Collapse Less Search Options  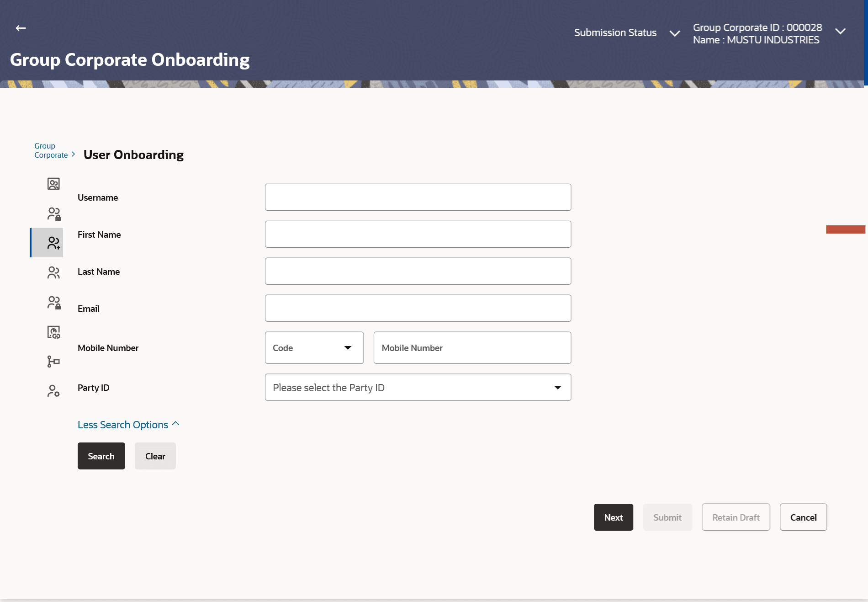[x=128, y=425]
